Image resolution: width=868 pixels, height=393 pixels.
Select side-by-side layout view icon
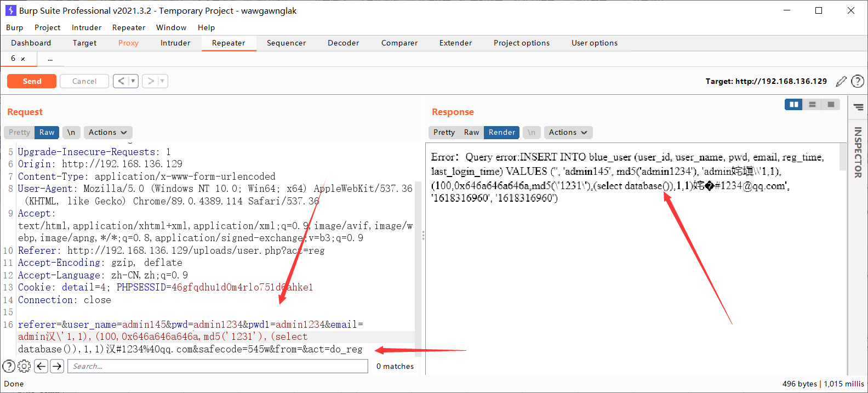(793, 104)
